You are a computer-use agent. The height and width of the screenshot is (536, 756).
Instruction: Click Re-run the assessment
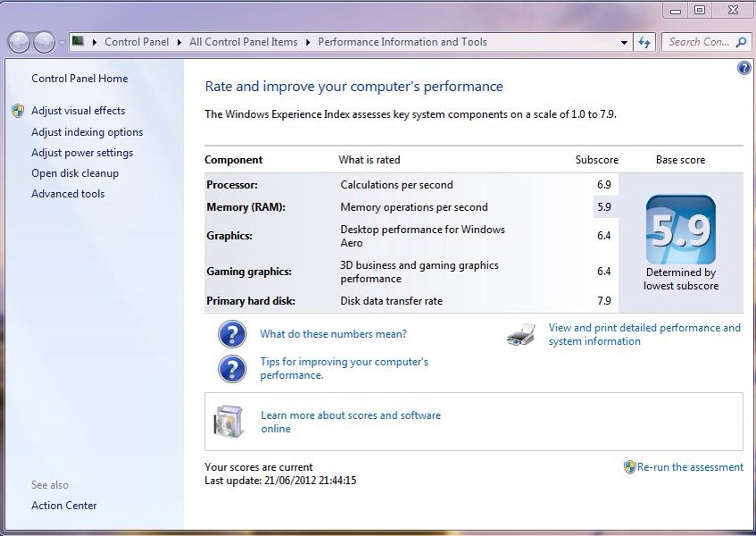(690, 467)
